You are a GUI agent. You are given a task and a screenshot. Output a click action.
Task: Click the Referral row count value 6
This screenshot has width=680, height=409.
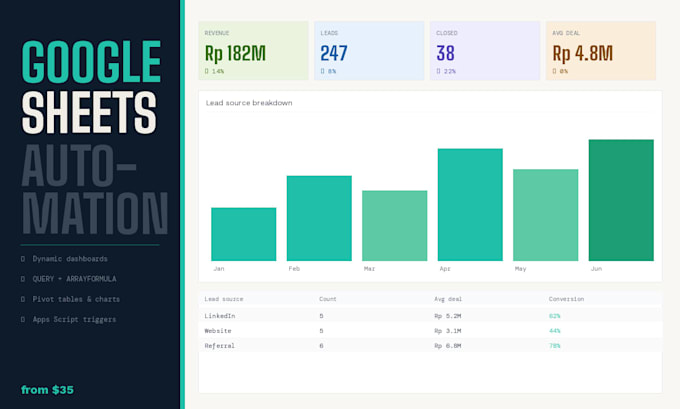(321, 346)
